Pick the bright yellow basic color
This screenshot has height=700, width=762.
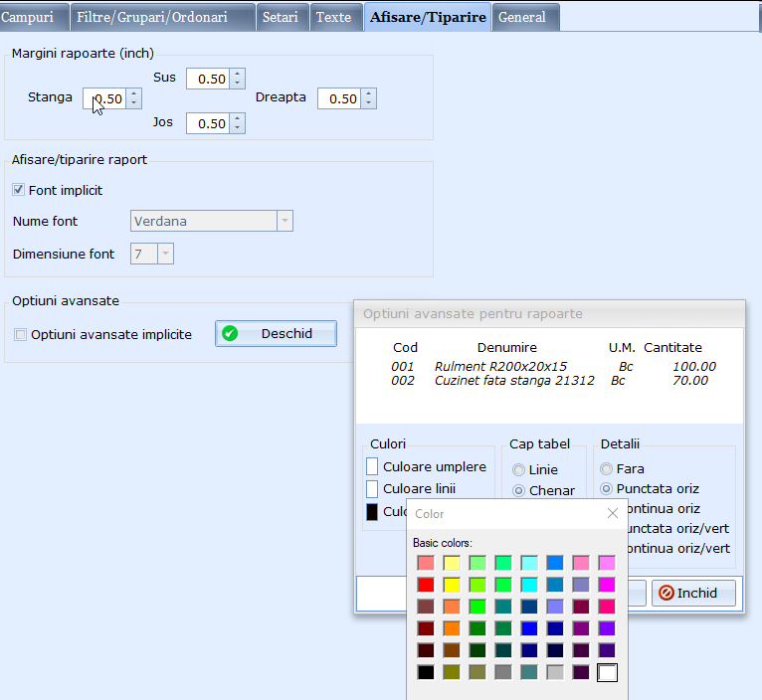point(452,585)
